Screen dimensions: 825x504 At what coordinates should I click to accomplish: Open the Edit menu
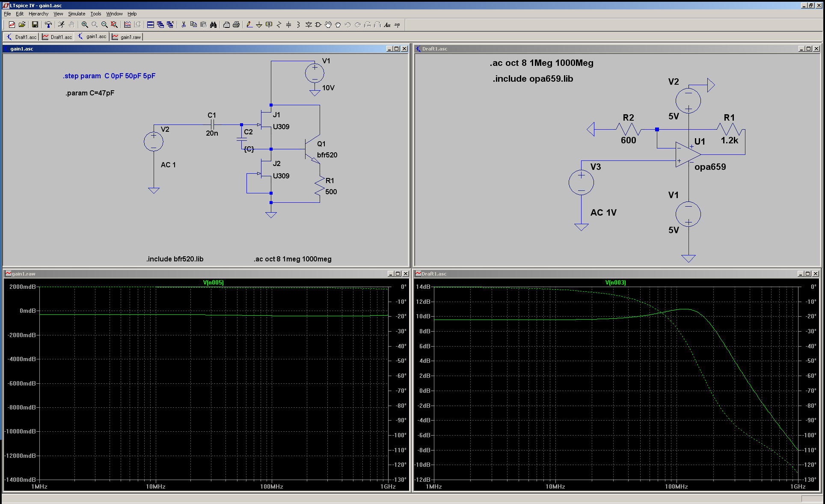(x=20, y=14)
